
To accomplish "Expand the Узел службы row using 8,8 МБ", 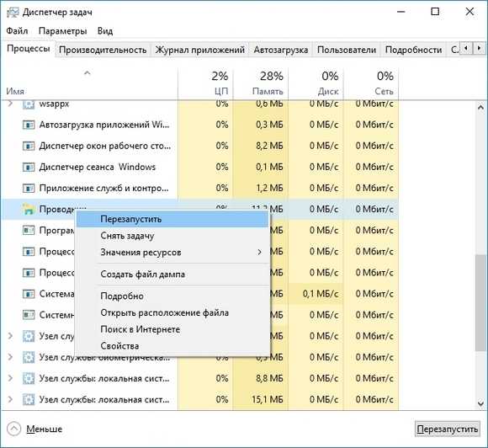I will point(10,378).
